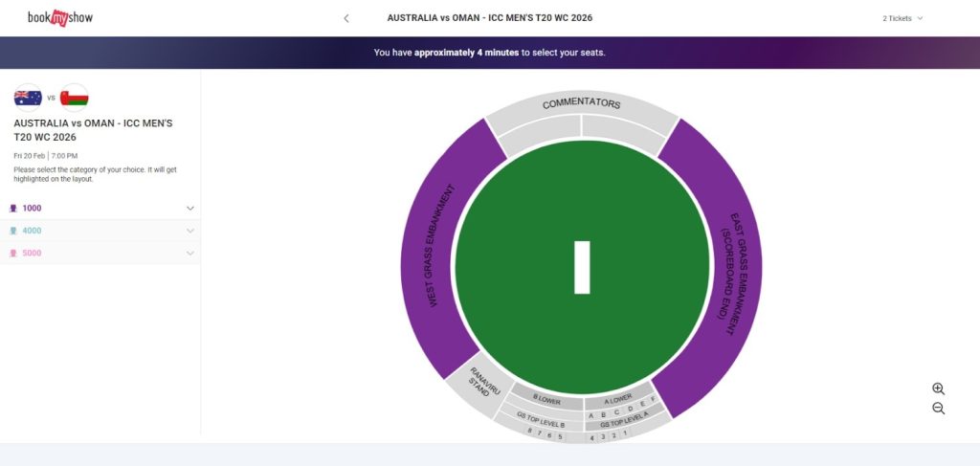
Task: Expand the 1000 price category
Action: coord(190,208)
